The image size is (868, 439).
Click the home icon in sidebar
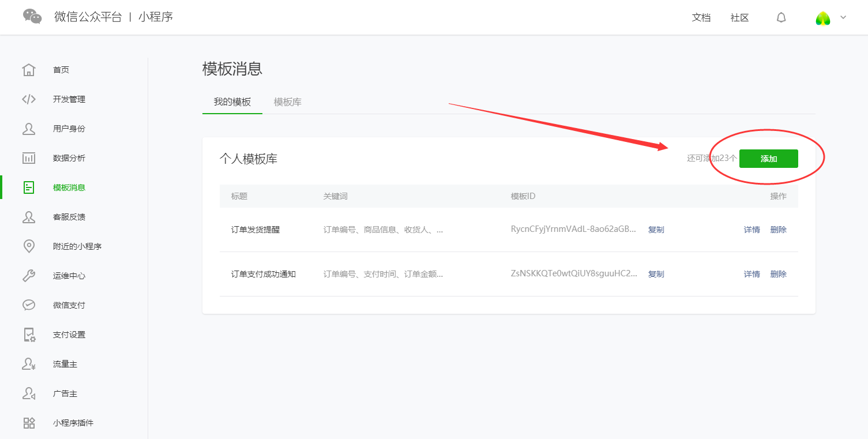[29, 70]
